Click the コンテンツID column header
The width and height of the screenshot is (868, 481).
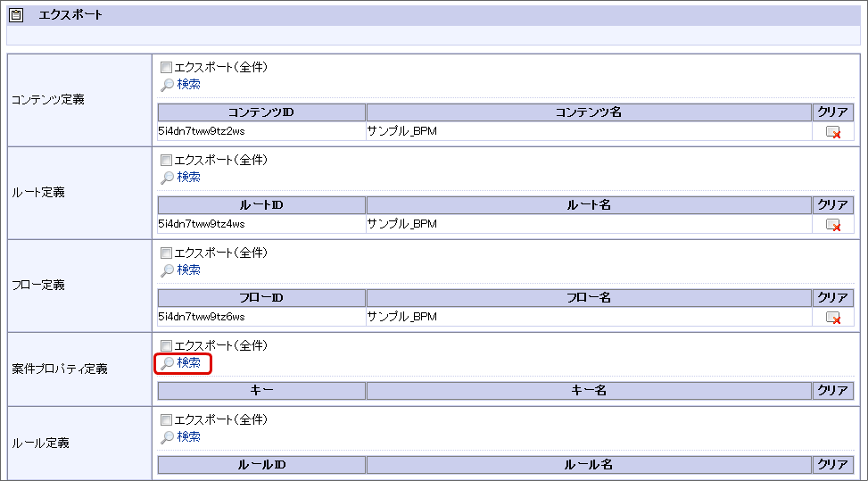[261, 112]
